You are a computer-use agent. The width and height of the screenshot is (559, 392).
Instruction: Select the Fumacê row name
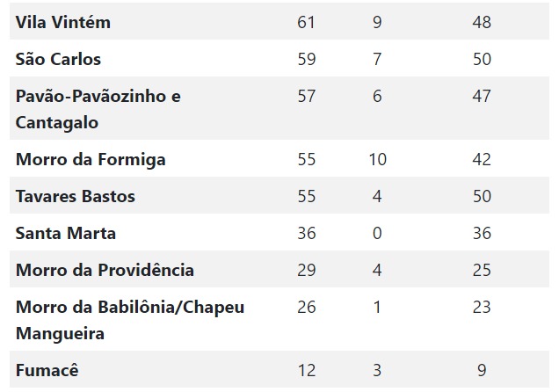[x=47, y=370]
